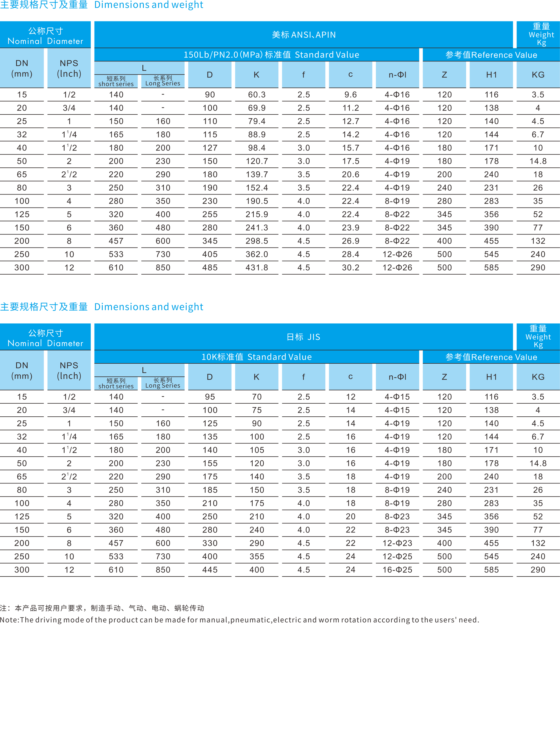Click the K value 75 in JIS table
Screen dimensions: 560x749
click(257, 410)
